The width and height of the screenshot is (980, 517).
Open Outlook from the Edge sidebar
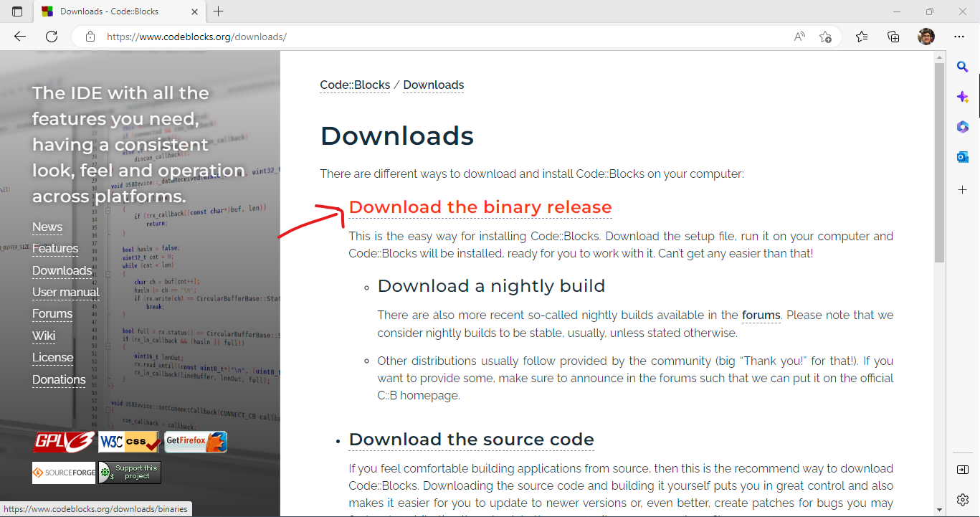click(x=962, y=157)
